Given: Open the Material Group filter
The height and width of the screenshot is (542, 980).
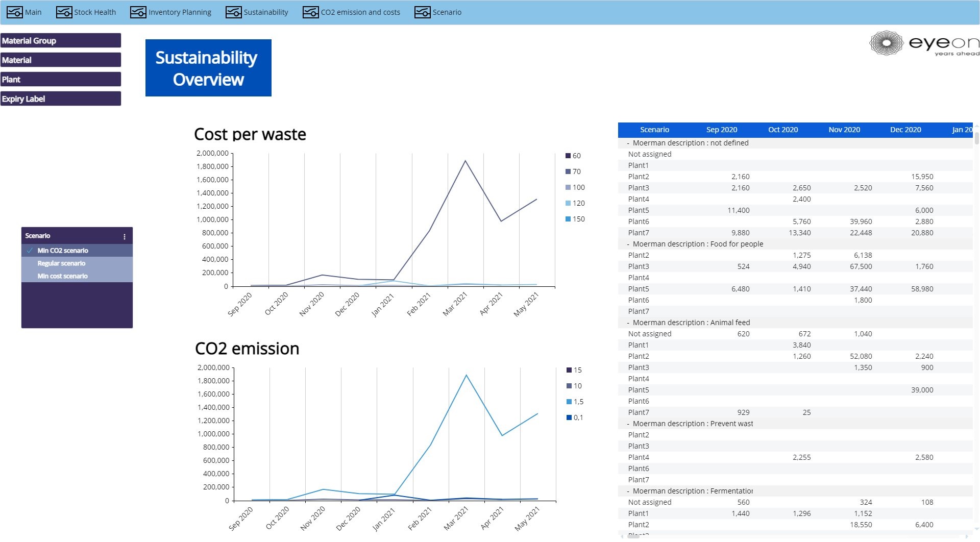Looking at the screenshot, I should pyautogui.click(x=61, y=41).
